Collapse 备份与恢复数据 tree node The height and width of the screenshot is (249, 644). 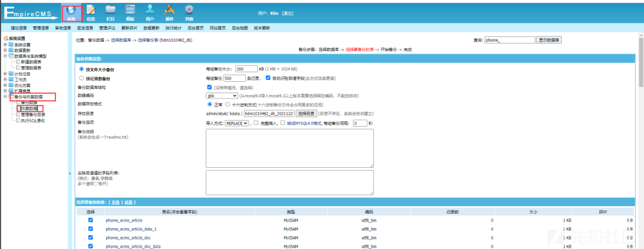point(5,97)
